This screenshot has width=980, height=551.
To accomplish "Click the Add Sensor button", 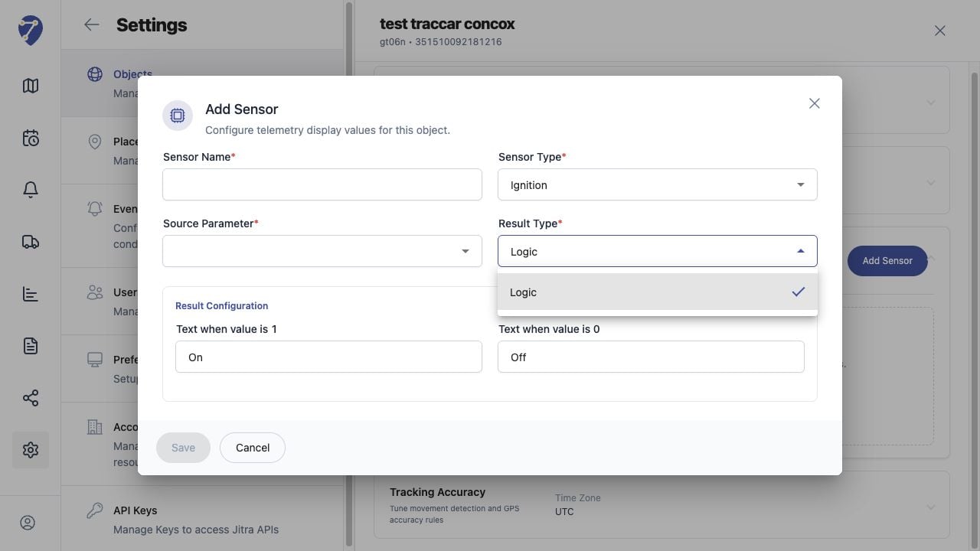I will click(x=887, y=261).
